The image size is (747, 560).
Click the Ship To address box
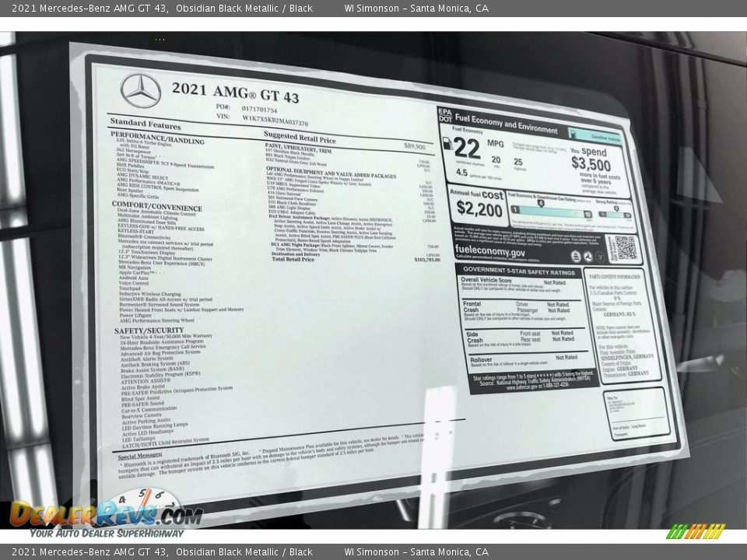click(637, 413)
